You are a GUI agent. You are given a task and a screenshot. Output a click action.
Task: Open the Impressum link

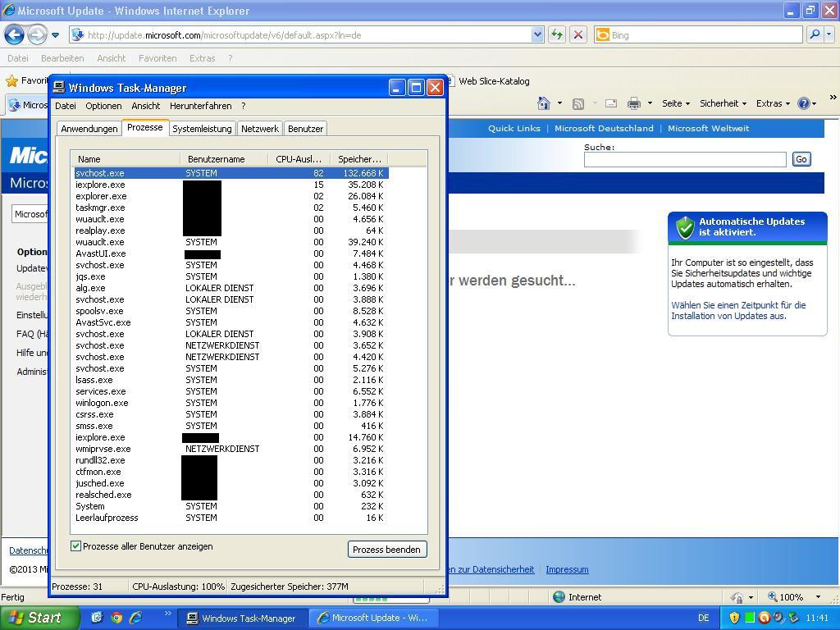point(567,569)
